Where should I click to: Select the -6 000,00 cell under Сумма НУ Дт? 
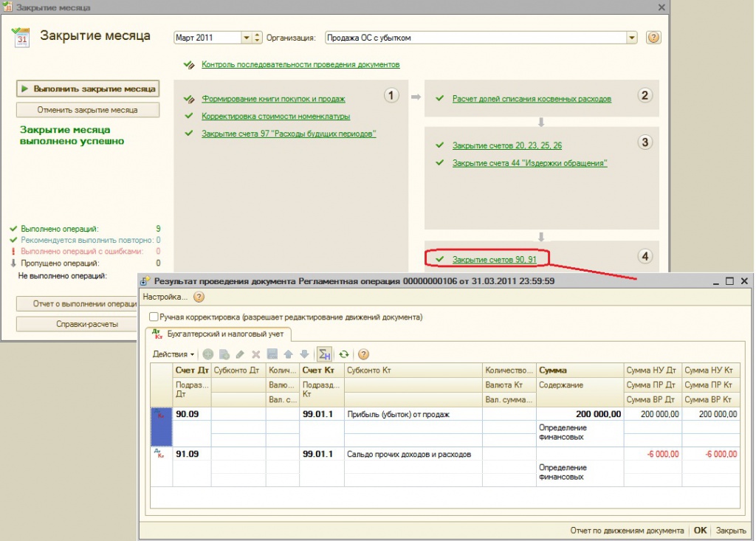653,454
